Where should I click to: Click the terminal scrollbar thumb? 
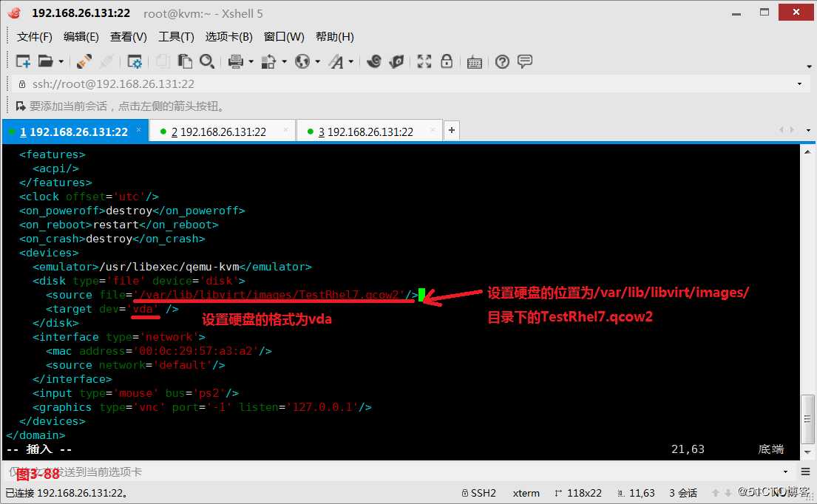coord(807,419)
